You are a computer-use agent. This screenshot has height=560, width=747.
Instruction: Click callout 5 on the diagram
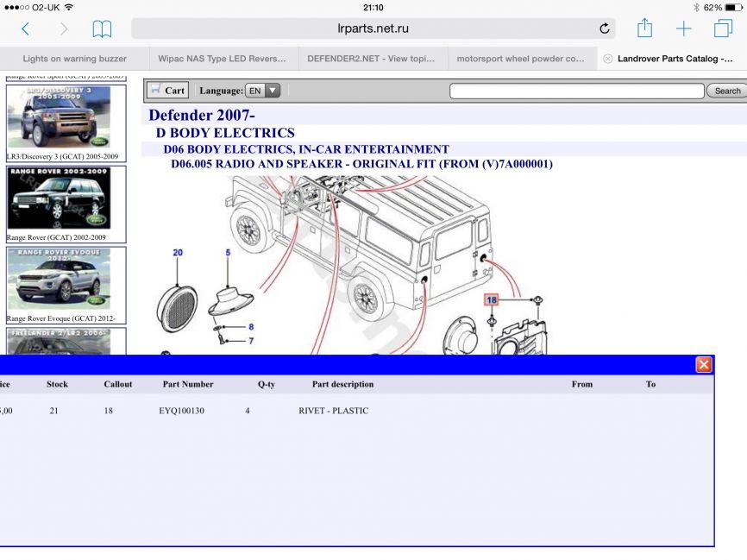tap(228, 253)
